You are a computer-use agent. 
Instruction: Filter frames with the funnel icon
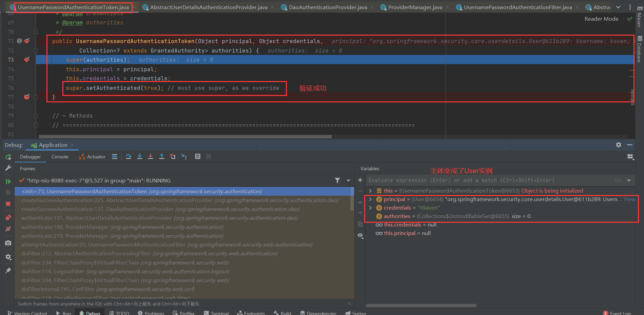tap(337, 180)
